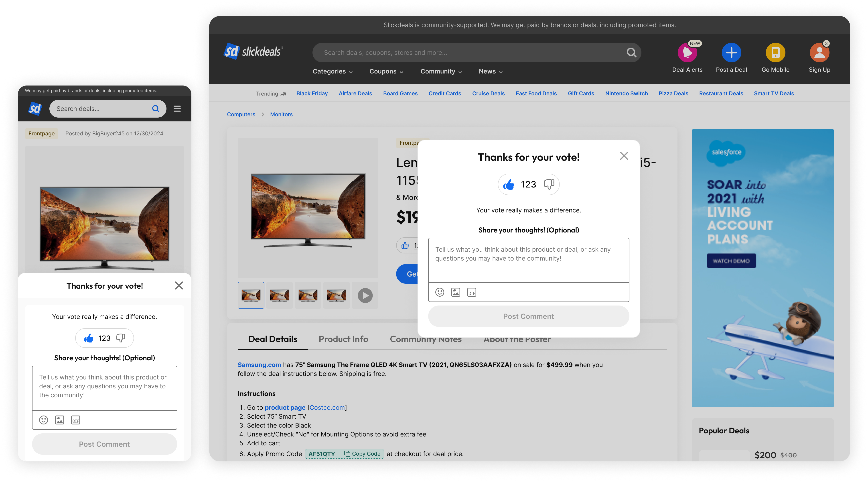
Task: Open Deal Alerts bell icon
Action: 687,53
